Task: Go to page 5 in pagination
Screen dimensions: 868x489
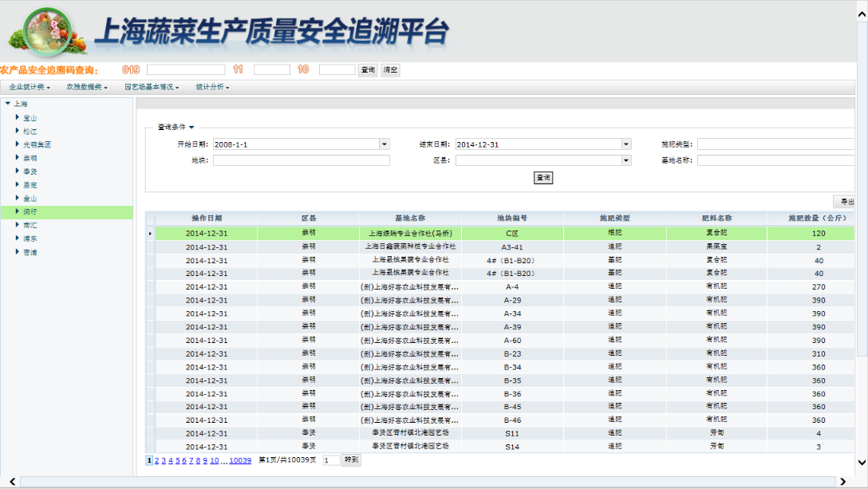Action: (x=177, y=460)
